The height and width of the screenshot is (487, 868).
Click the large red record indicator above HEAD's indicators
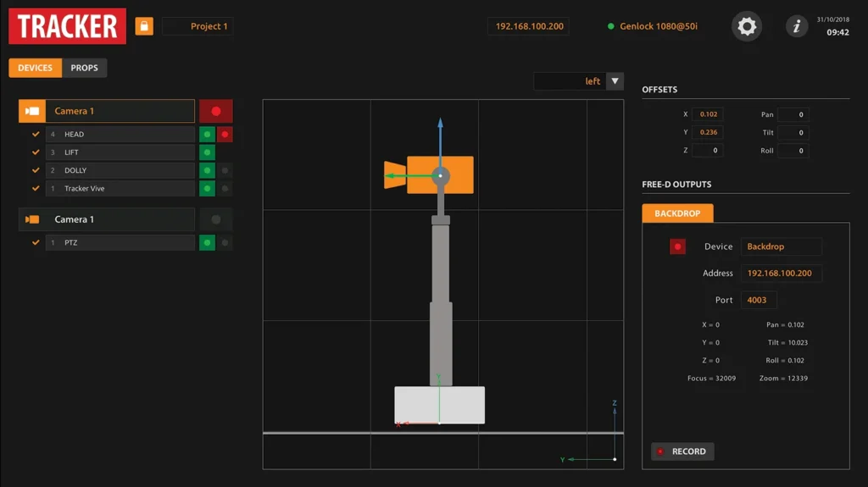pos(215,111)
